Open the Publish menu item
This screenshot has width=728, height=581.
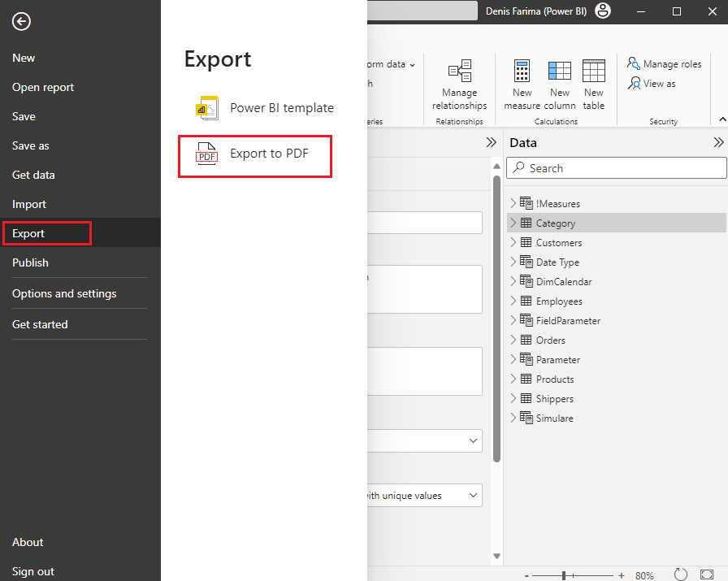30,262
